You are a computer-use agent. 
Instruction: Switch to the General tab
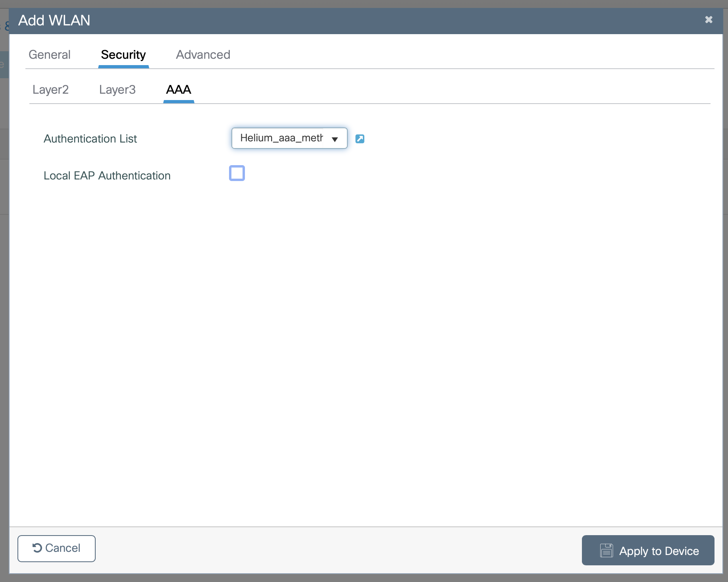[x=50, y=55]
